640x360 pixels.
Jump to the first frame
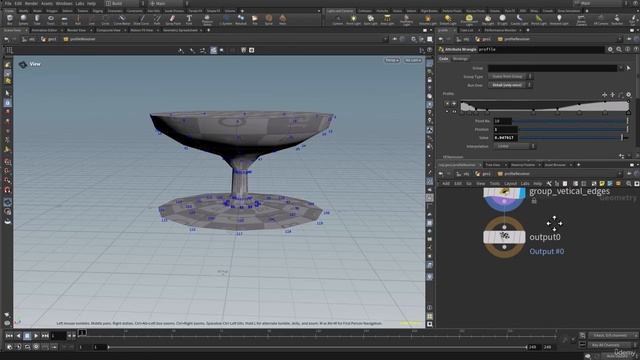pos(9,336)
